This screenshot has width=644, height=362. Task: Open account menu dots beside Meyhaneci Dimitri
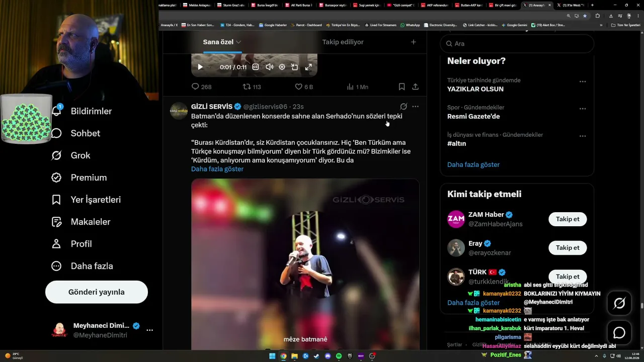(149, 330)
